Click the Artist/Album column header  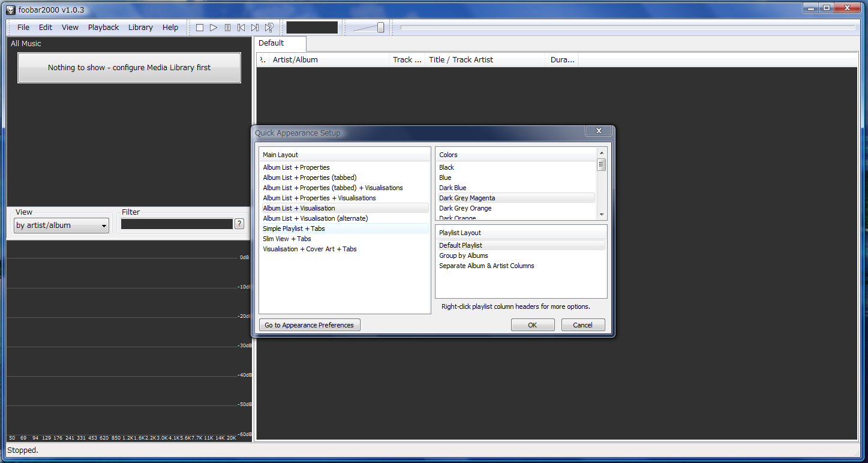click(x=329, y=60)
